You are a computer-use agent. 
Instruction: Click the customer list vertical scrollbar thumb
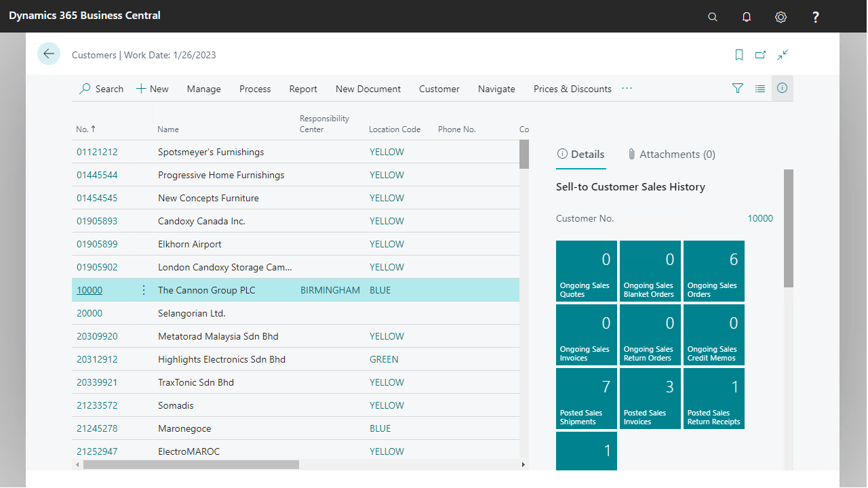(524, 154)
